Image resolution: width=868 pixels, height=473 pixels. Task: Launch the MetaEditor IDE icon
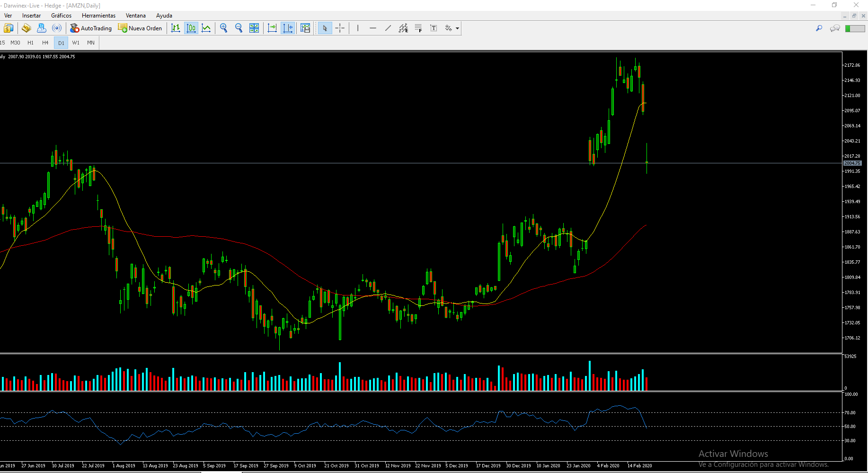click(27, 28)
